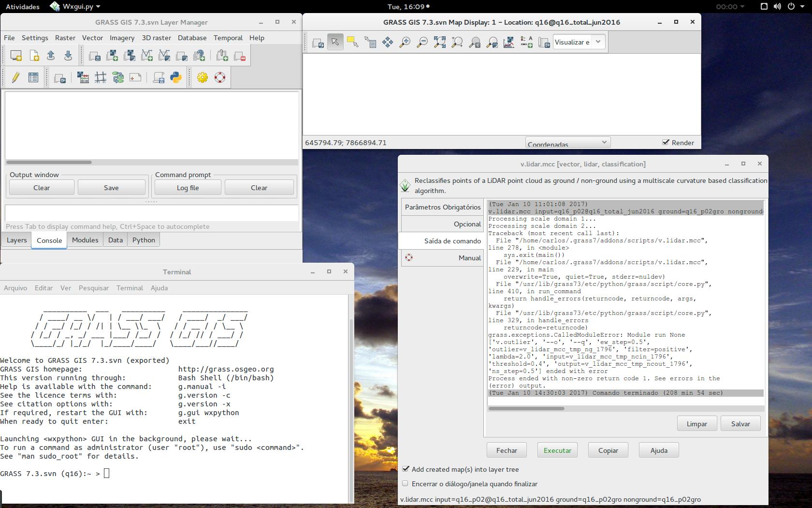Click the Add web service layer icon
Image resolution: width=812 pixels, height=508 pixels.
click(x=199, y=56)
